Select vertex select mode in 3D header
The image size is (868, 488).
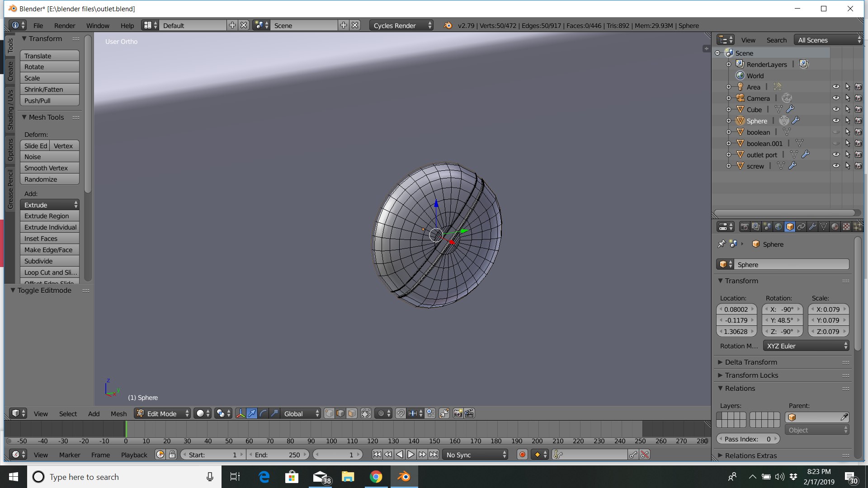pyautogui.click(x=330, y=413)
